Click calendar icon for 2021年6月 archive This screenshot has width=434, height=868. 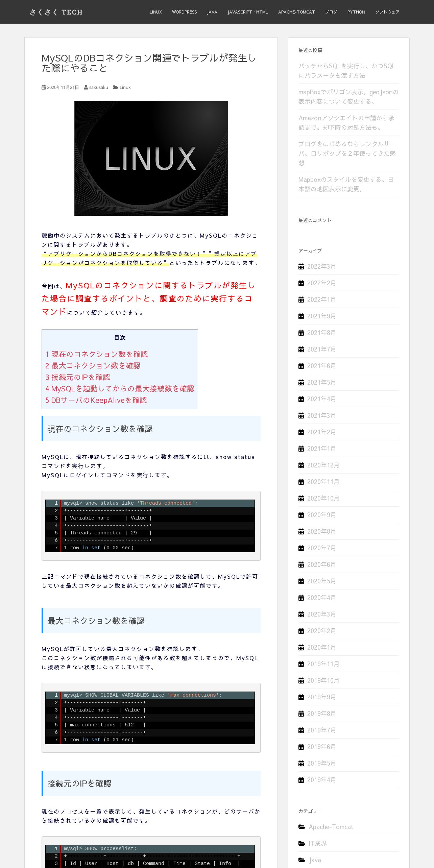[301, 366]
